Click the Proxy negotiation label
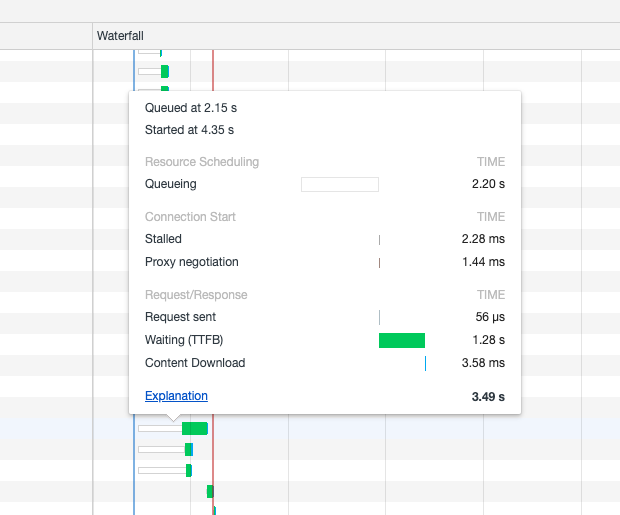Screen dimensions: 620x515 click(x=192, y=262)
